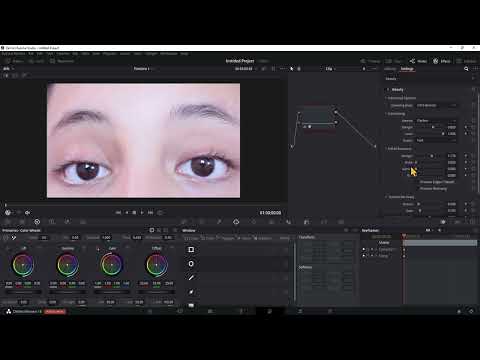The width and height of the screenshot is (480, 360).
Task: Play the clip in reverse
Action: (127, 212)
